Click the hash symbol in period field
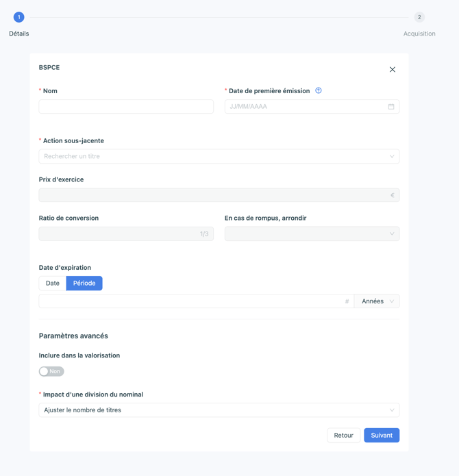The image size is (459, 476). [x=347, y=301]
